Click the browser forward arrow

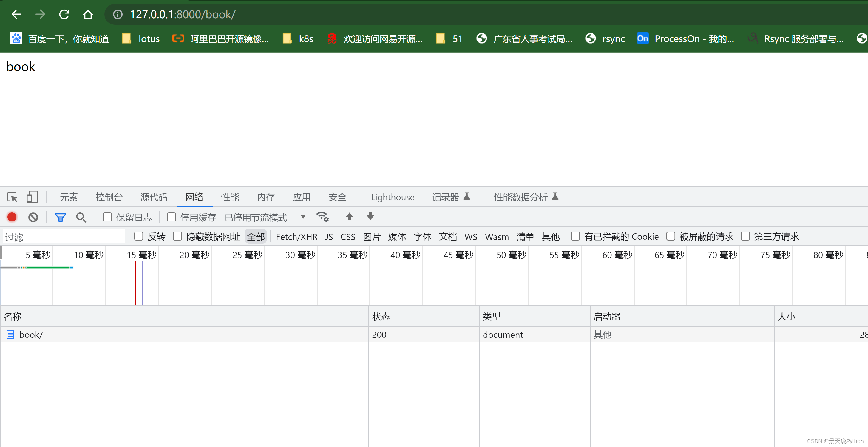point(40,14)
